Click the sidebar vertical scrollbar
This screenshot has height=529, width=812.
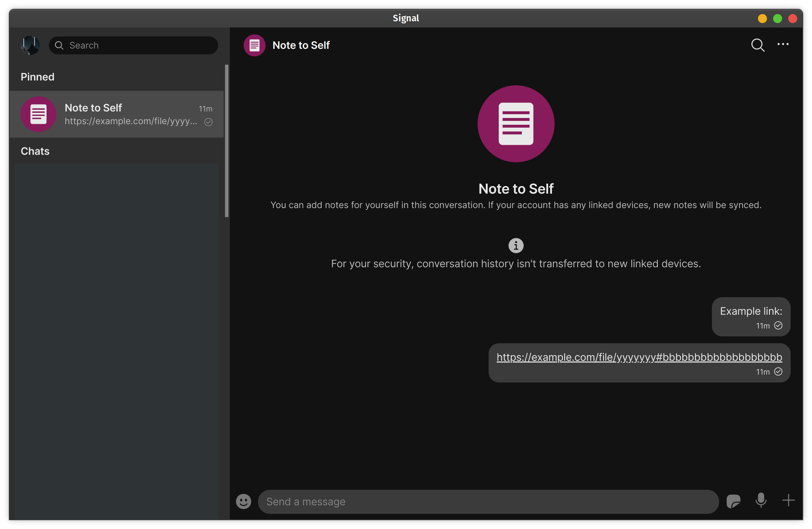pyautogui.click(x=226, y=141)
